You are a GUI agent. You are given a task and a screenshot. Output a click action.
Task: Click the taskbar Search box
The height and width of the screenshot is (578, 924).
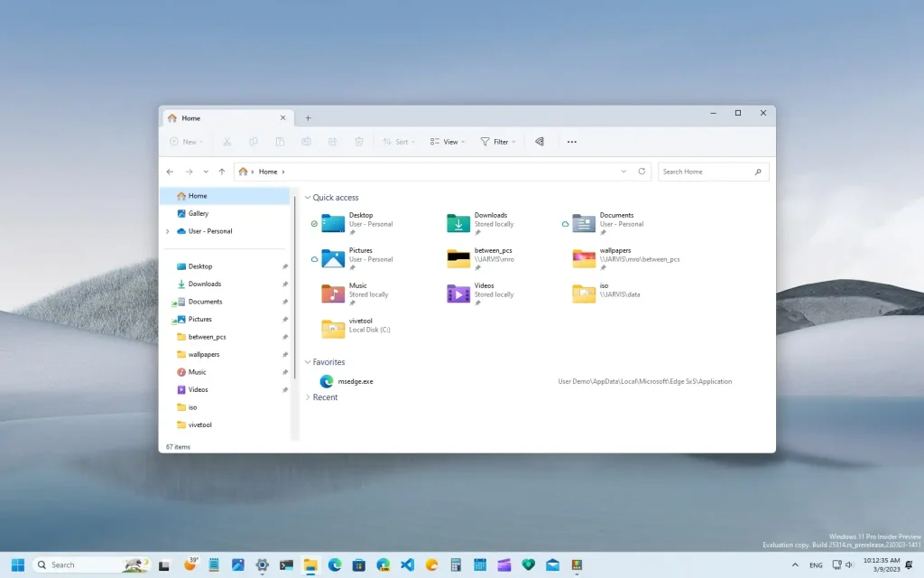91,565
